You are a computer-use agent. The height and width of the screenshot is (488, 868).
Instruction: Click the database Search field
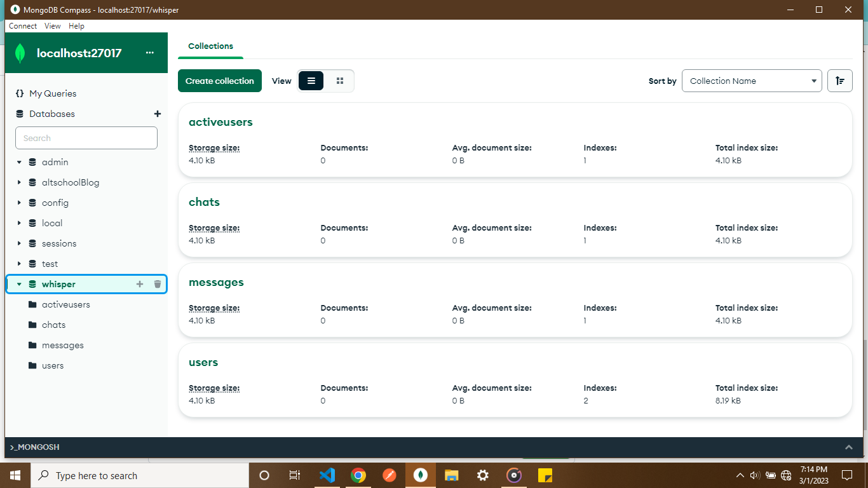coord(86,138)
